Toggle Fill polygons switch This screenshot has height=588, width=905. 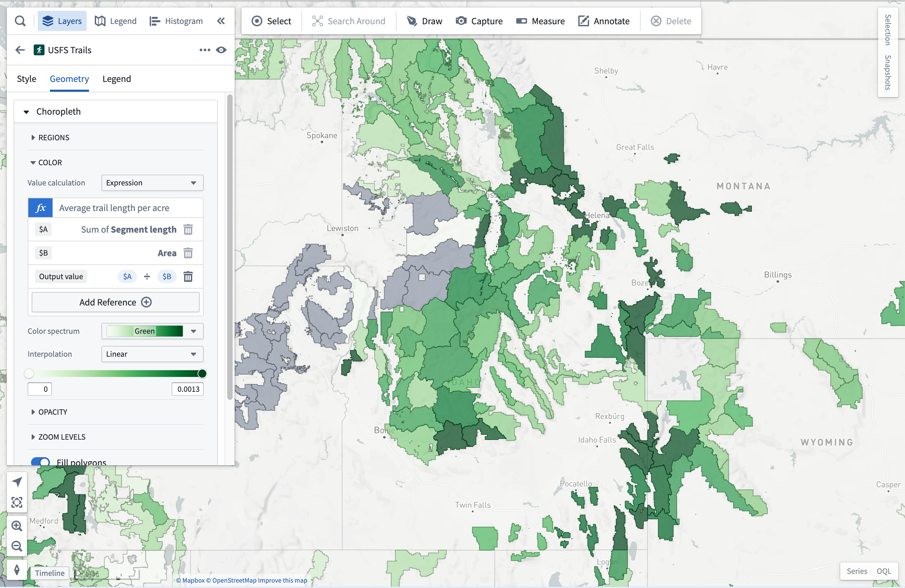(x=41, y=461)
